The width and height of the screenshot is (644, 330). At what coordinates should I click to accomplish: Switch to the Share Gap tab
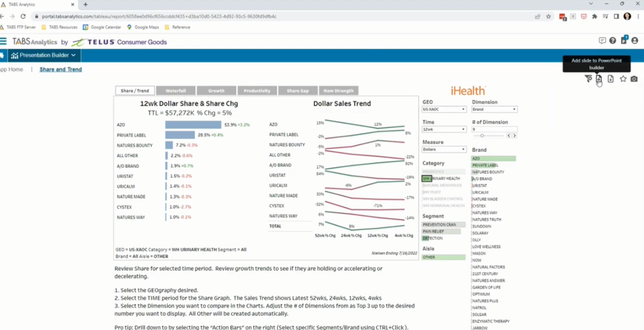click(x=297, y=91)
